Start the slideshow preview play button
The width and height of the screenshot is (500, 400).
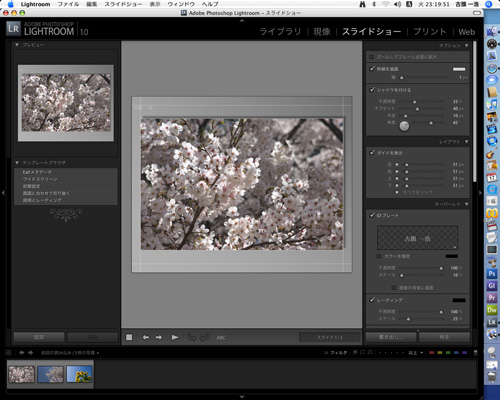175,337
